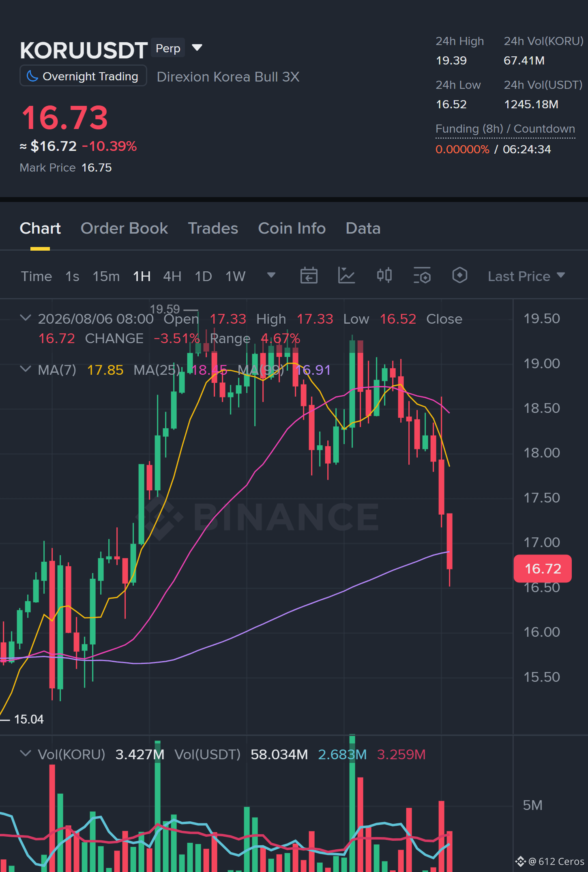Expand more time interval options arrow
Viewport: 588px width, 872px height.
(271, 275)
